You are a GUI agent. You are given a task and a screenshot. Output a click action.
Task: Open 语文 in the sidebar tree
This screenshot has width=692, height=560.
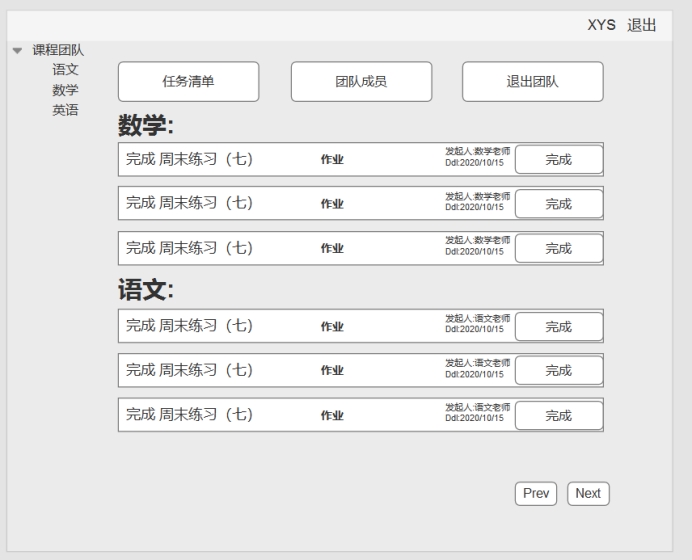pyautogui.click(x=65, y=69)
